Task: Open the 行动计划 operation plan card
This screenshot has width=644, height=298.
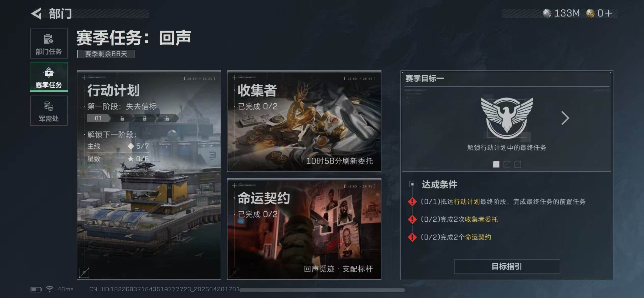Action: pyautogui.click(x=149, y=175)
